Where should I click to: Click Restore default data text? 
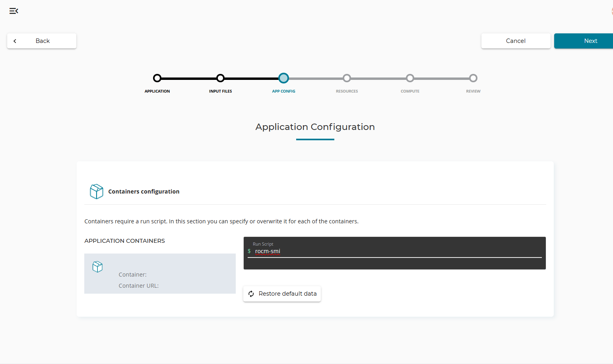tap(287, 294)
